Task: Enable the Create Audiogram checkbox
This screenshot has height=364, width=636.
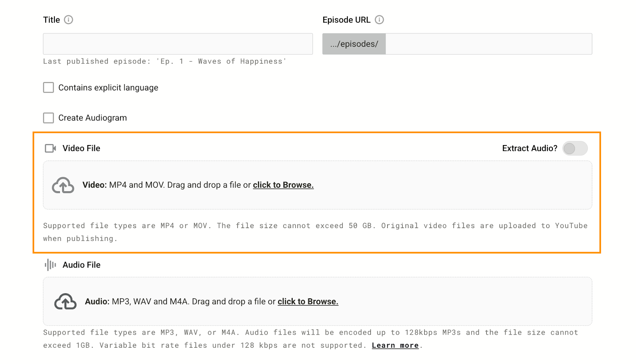Action: (48, 118)
